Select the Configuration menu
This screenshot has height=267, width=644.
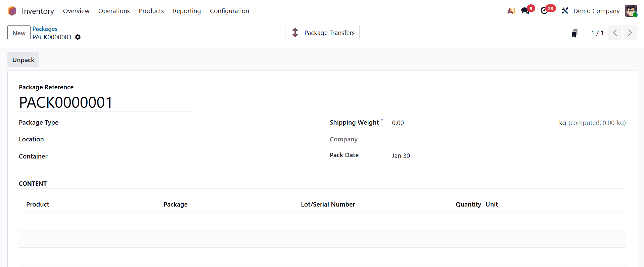(x=229, y=11)
